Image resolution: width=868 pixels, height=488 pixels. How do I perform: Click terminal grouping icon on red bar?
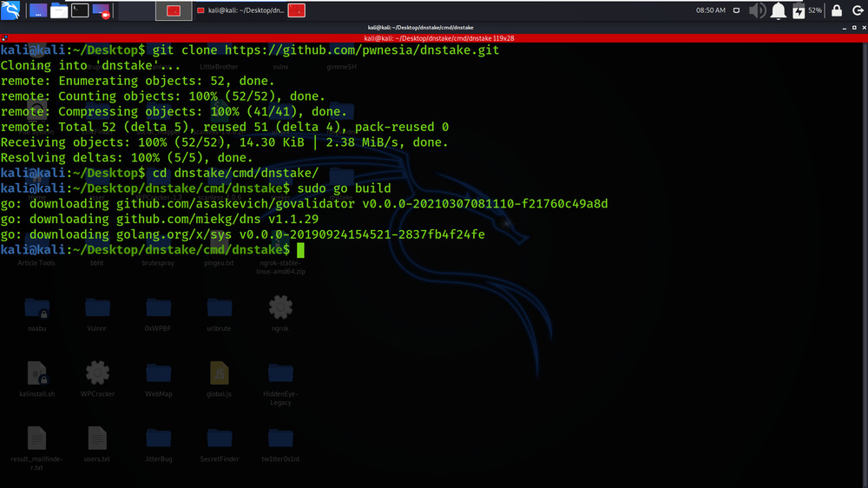point(4,38)
